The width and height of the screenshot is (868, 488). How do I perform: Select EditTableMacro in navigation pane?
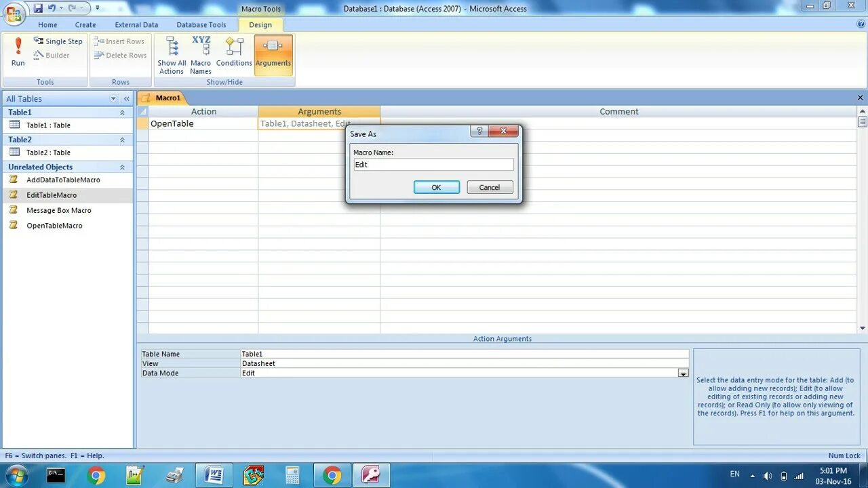click(68, 195)
